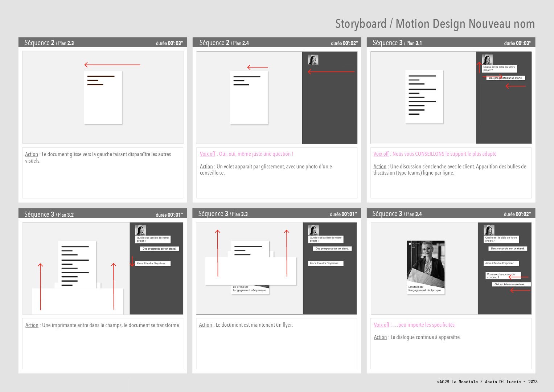Click 'Vous avez beaucoup de contenu ?' bubble

(503, 276)
